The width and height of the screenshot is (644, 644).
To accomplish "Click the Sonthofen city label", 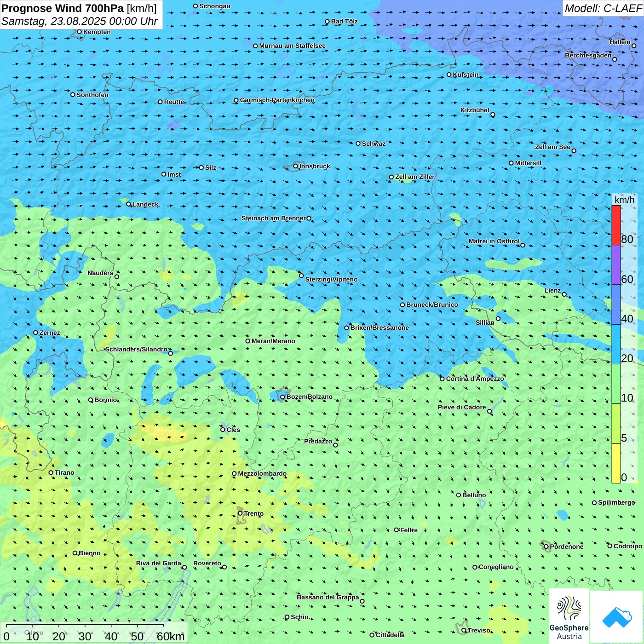I will tap(92, 95).
